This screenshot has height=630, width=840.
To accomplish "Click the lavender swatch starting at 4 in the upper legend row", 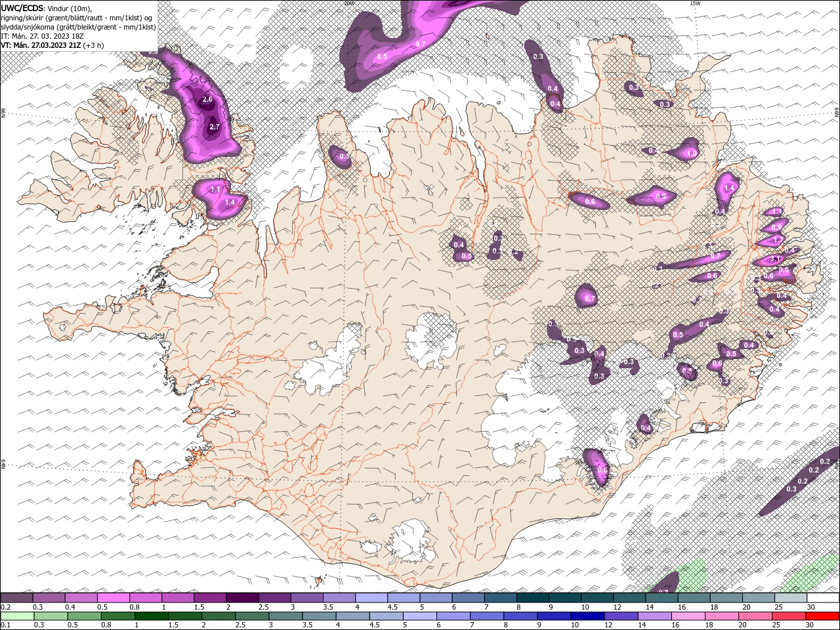I will (371, 598).
